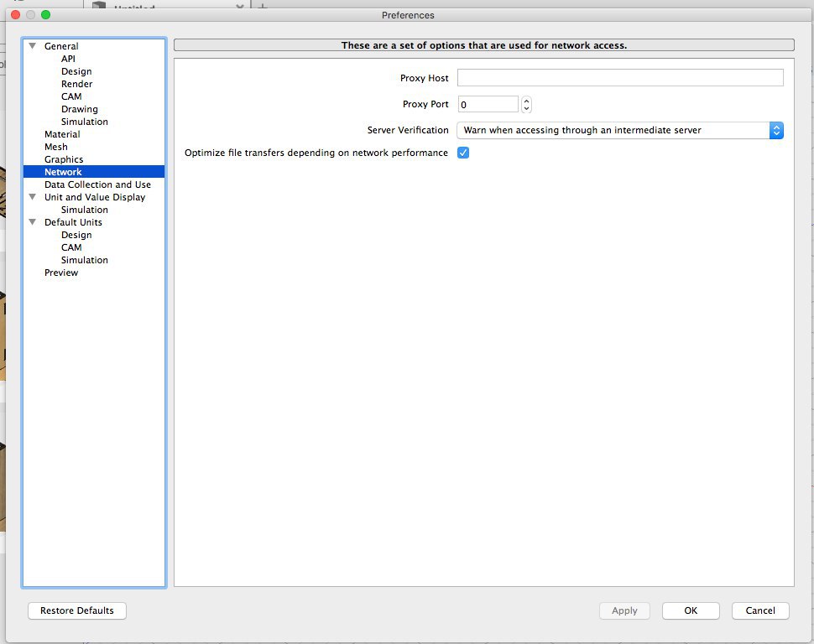Select Default Units item
The width and height of the screenshot is (814, 644).
73,222
